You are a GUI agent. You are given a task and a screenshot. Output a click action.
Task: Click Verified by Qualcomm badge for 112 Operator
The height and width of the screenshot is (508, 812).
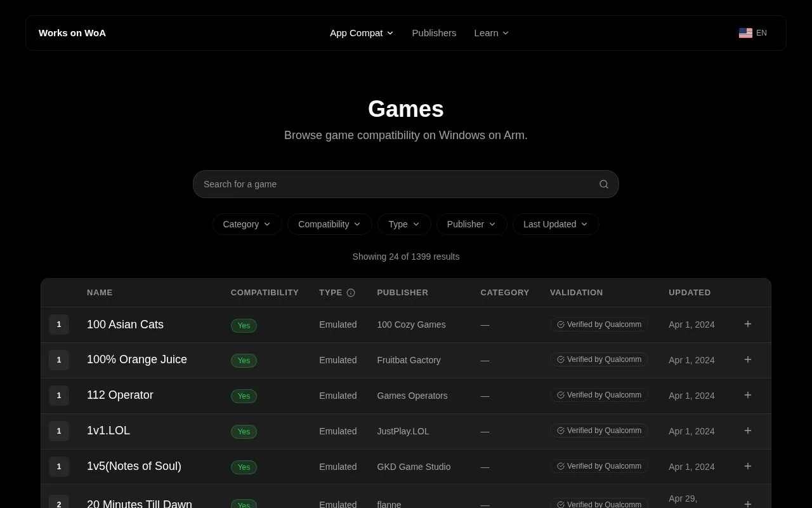[599, 395]
